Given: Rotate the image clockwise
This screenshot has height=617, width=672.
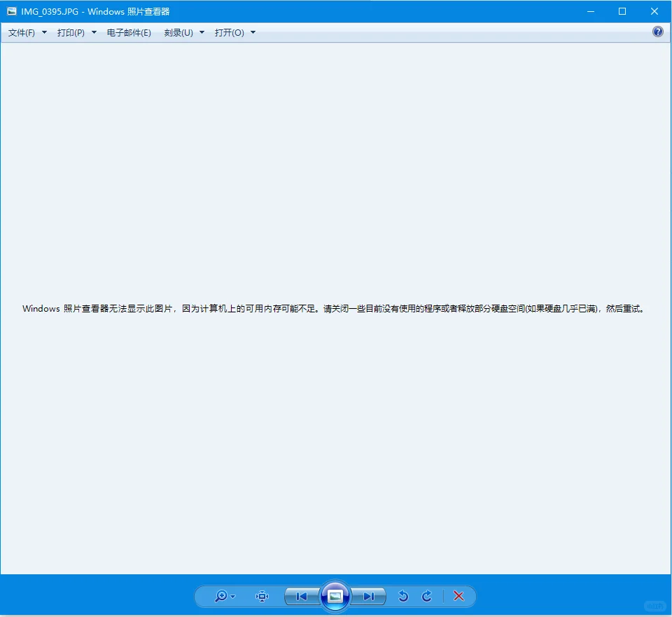Looking at the screenshot, I should [427, 596].
